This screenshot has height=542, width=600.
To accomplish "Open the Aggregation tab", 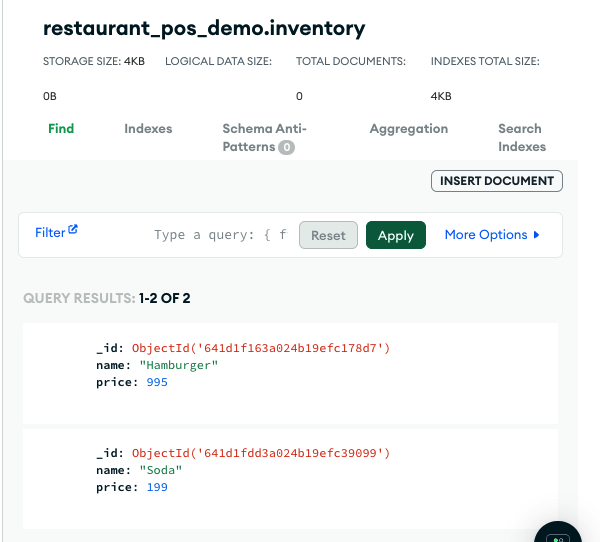I will (409, 129).
